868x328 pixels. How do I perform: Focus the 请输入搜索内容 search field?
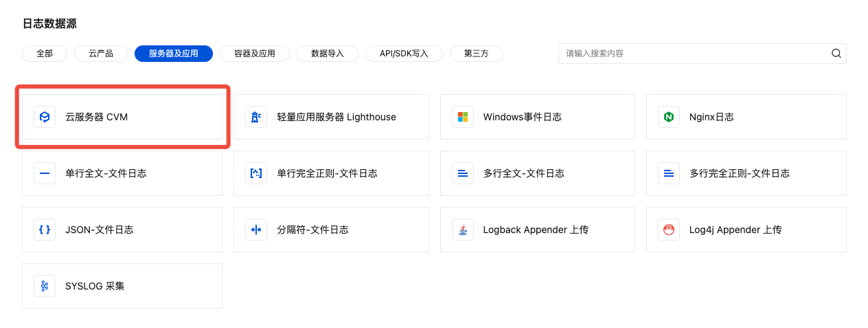click(x=703, y=54)
